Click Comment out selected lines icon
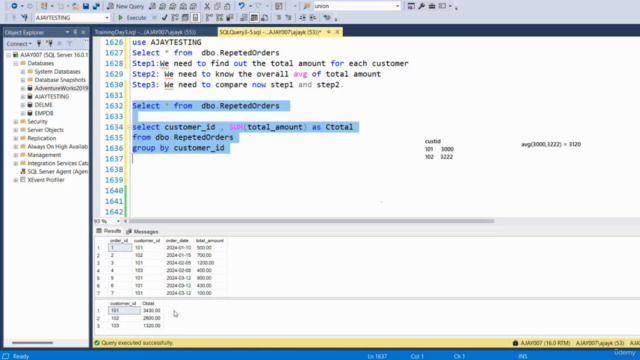640x360 pixels. click(278, 18)
